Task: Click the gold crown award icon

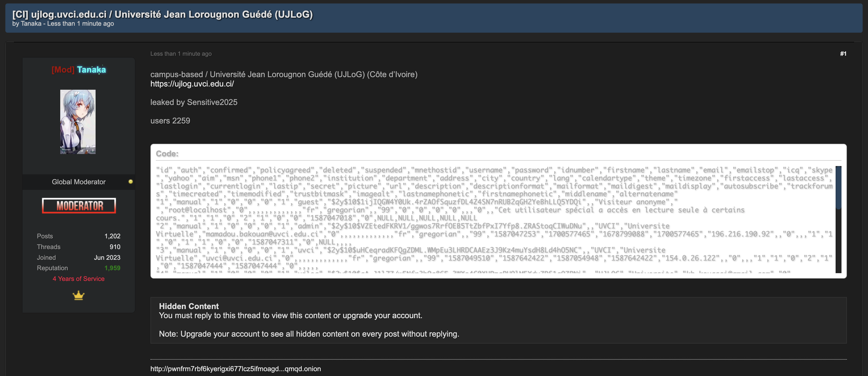Action: 78,295
